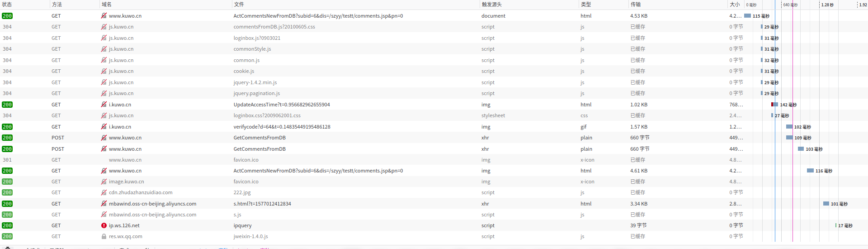Click the insecure icon on the jquery.pagination.js row
Screen dimensions: 868x249
click(x=104, y=93)
